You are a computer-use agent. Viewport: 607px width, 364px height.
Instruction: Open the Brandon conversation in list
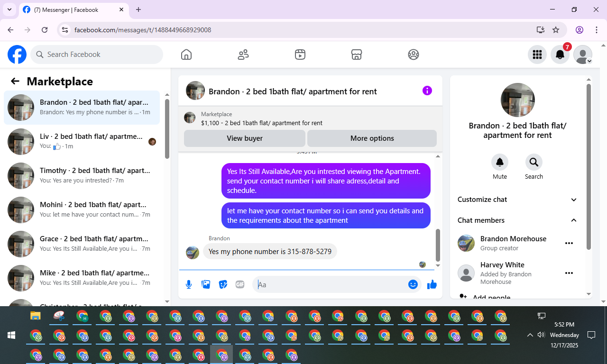point(82,108)
